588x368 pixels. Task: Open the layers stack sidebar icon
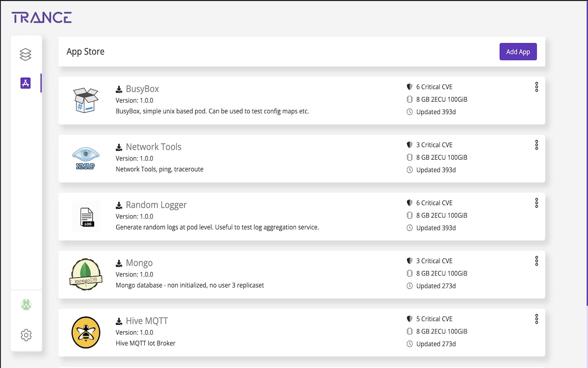pyautogui.click(x=26, y=55)
